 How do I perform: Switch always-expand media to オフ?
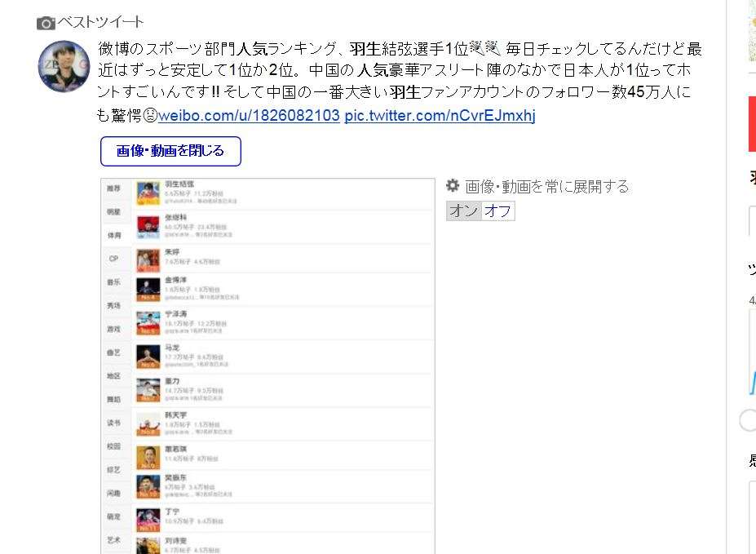498,211
